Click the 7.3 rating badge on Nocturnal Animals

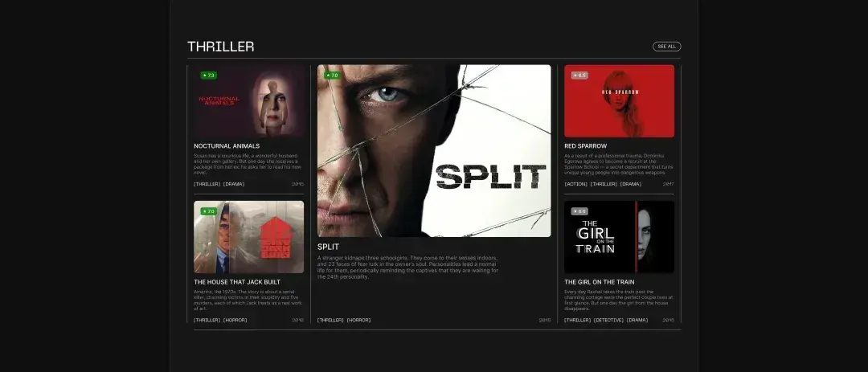point(209,76)
